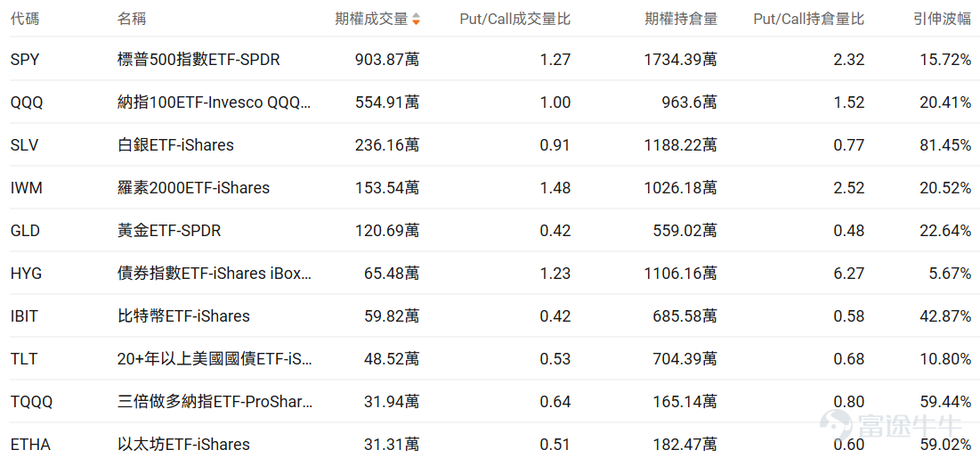Click the 引伸波幅 column header

point(942,20)
